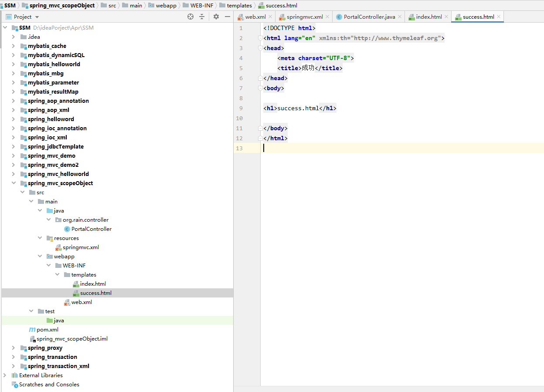Expand External Libraries node
This screenshot has height=392, width=544.
5,375
